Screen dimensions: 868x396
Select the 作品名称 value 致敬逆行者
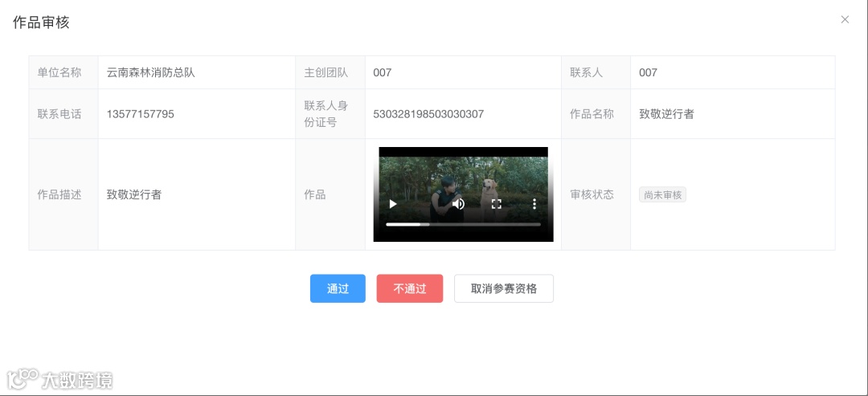pyautogui.click(x=666, y=114)
